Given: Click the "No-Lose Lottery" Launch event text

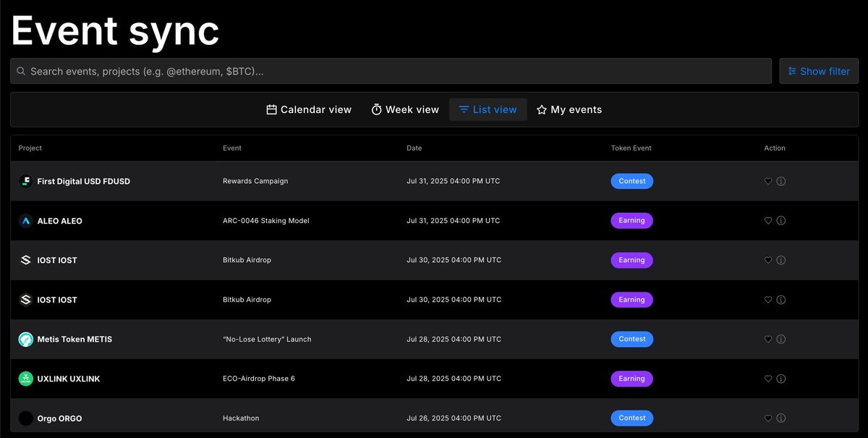Looking at the screenshot, I should pos(267,340).
